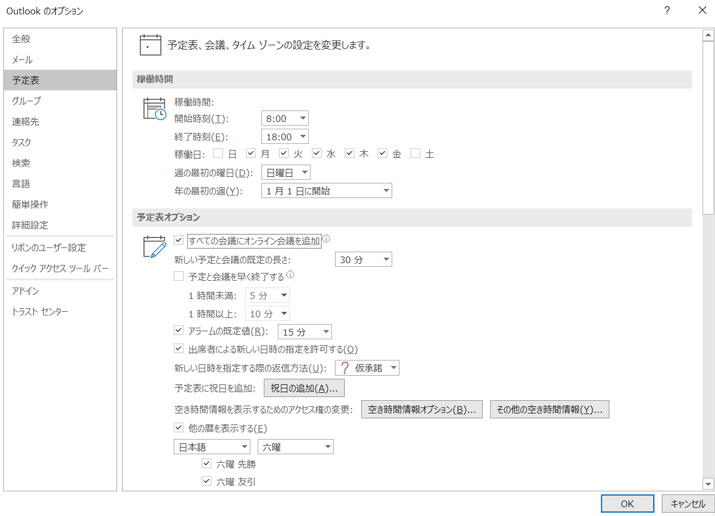
Task: Click info icon next to 予定と会議を早く終了する
Action: click(290, 275)
